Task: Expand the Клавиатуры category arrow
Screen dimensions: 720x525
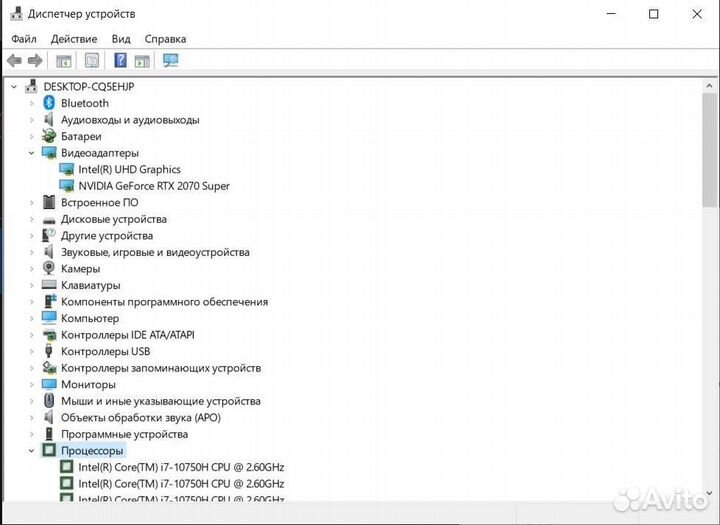Action: tap(32, 285)
